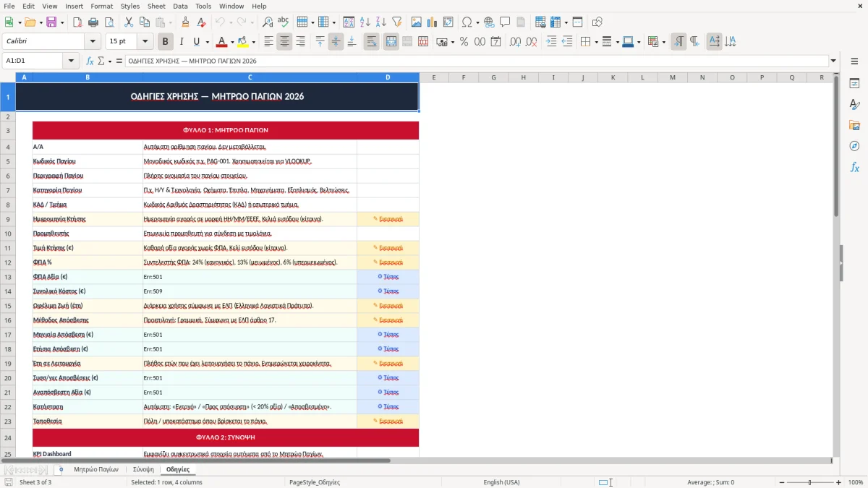Open sidebar Styles panel icon
The width and height of the screenshot is (868, 488).
point(854,104)
